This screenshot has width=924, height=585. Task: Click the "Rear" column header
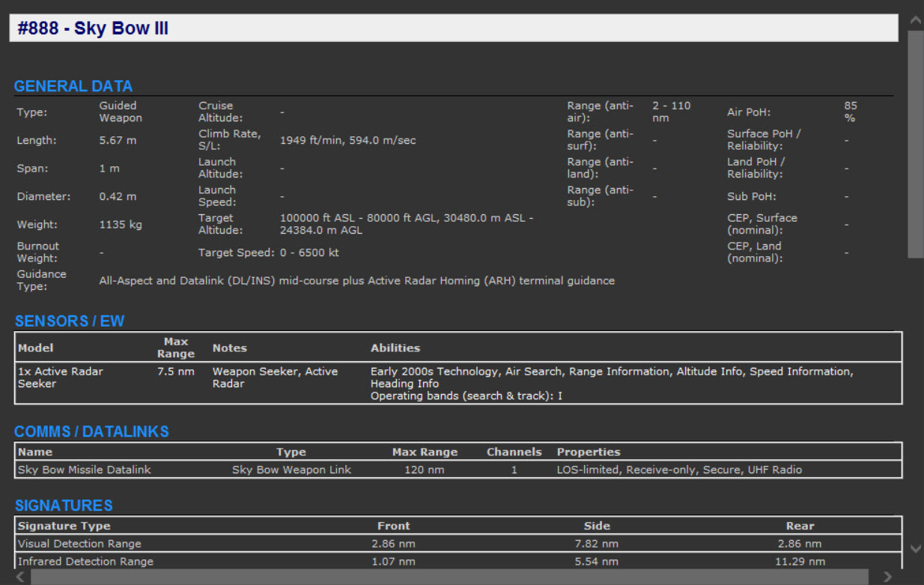pos(800,526)
